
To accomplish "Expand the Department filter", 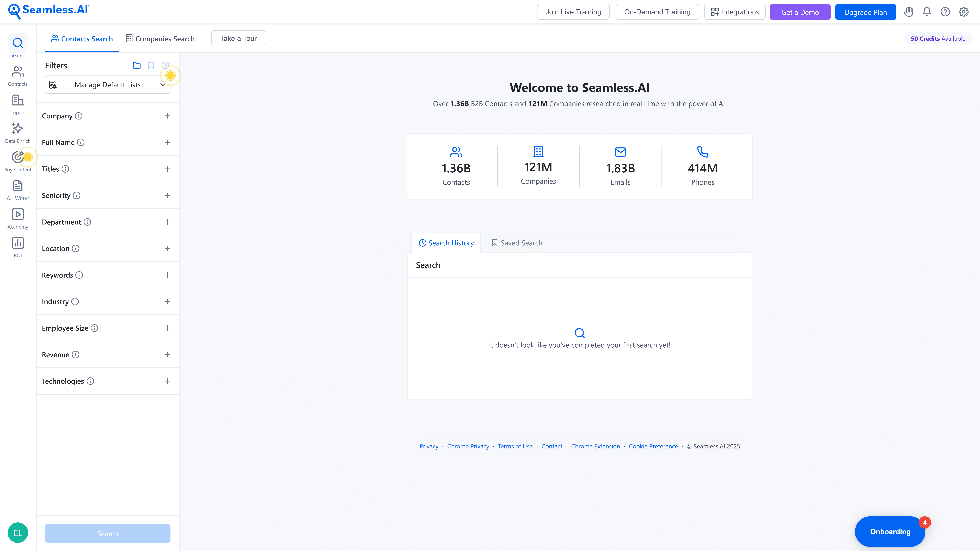I will point(167,222).
